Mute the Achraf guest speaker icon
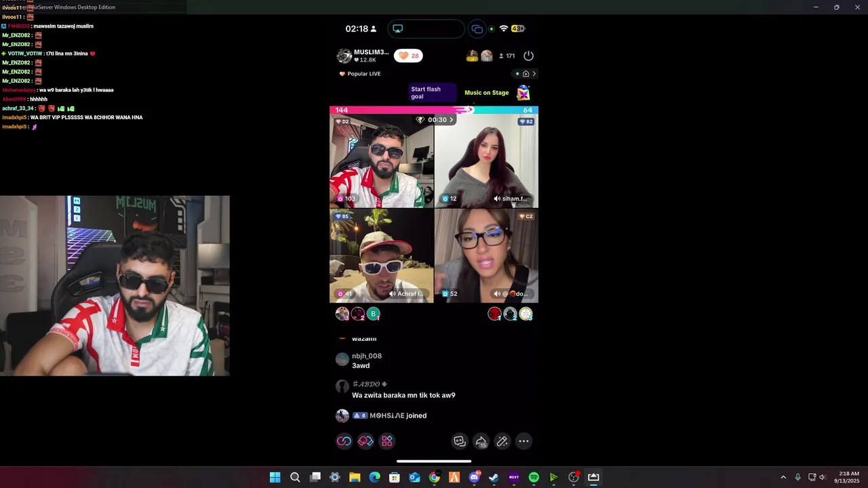Screen dimensions: 868x488 (393, 293)
